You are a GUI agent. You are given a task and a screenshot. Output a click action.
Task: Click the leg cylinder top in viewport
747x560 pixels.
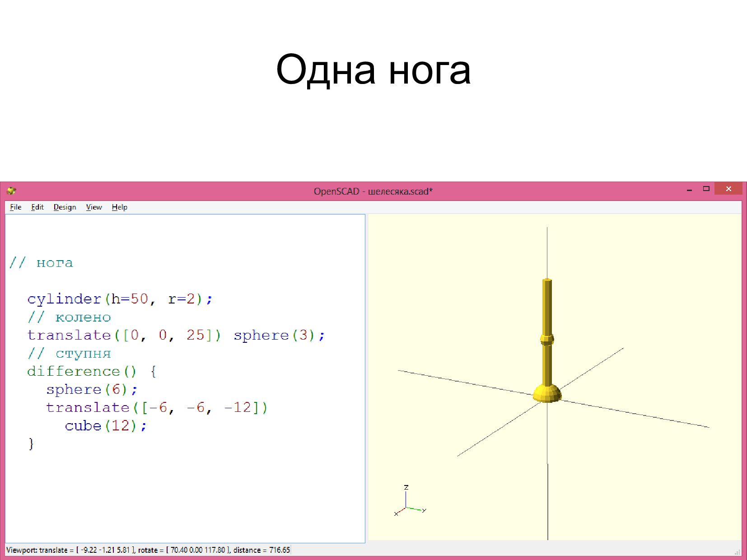pos(547,281)
